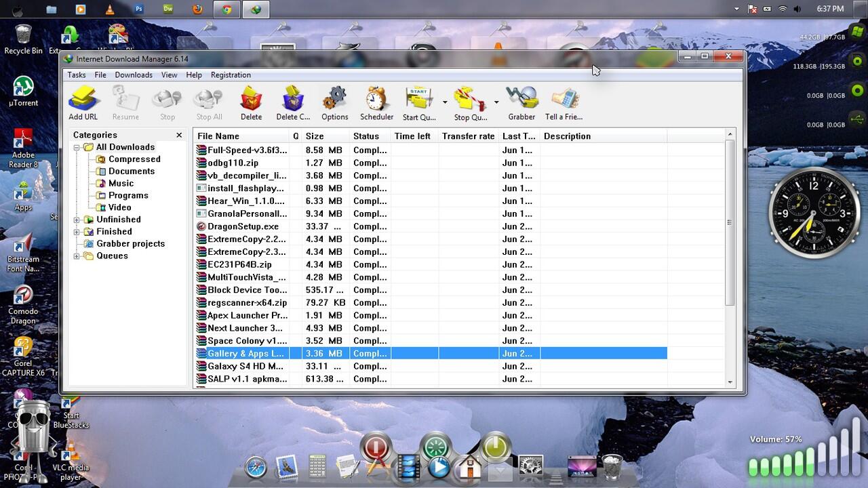The width and height of the screenshot is (868, 488).
Task: Click the Delete toolbar icon
Action: (x=251, y=103)
